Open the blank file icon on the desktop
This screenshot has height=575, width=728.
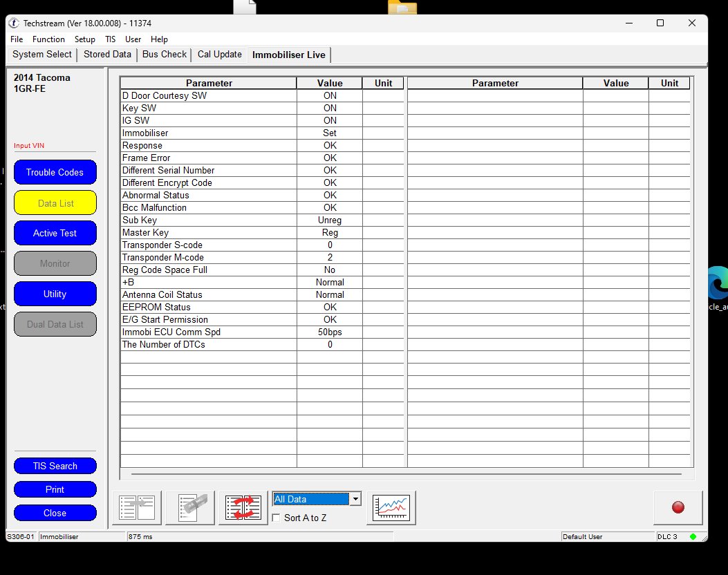click(x=245, y=6)
